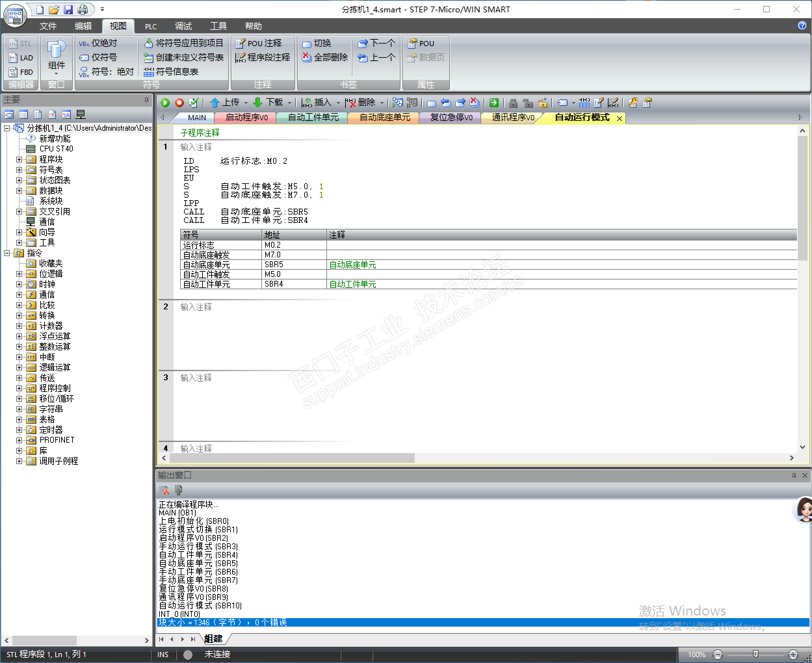The width and height of the screenshot is (812, 663).
Task: Close the 自动运行模式 tab
Action: pyautogui.click(x=620, y=118)
